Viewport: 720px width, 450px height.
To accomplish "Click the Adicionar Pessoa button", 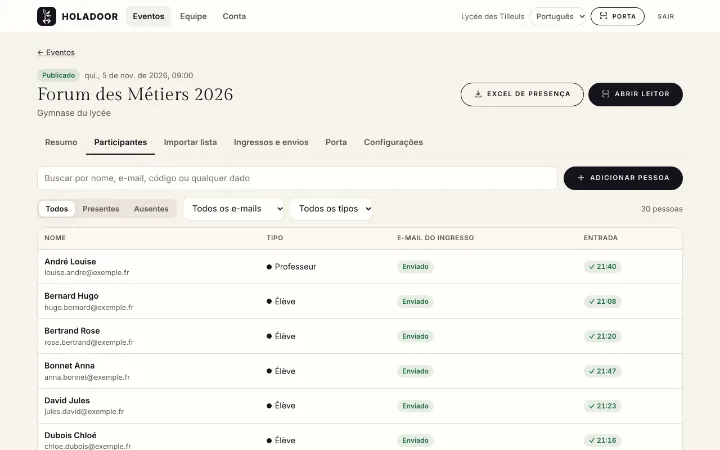I will click(623, 178).
